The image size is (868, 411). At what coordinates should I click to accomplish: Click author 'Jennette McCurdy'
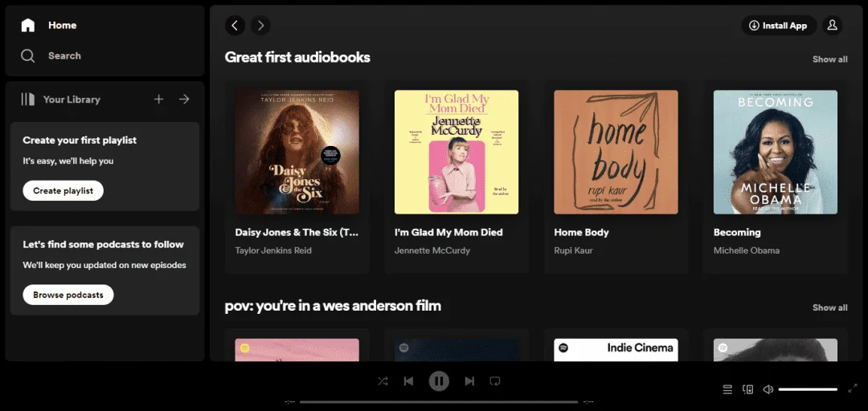click(x=432, y=250)
